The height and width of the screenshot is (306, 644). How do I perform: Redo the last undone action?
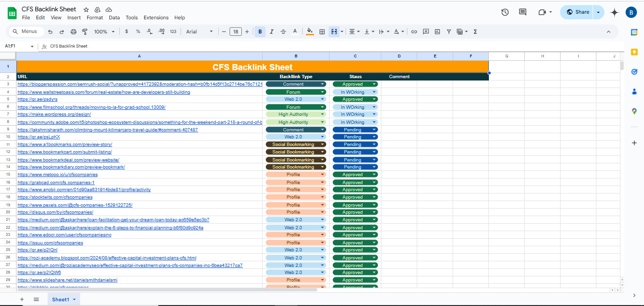point(61,32)
